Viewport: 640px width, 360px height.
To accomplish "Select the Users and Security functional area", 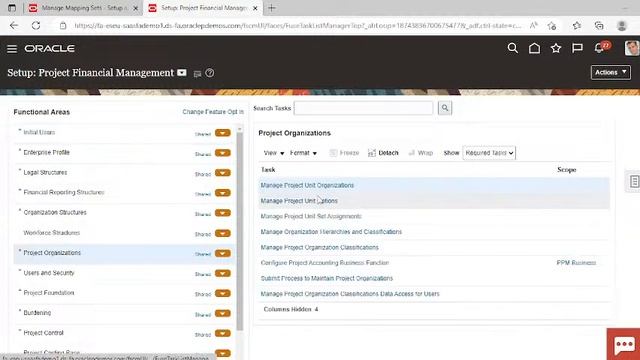I will [x=49, y=273].
